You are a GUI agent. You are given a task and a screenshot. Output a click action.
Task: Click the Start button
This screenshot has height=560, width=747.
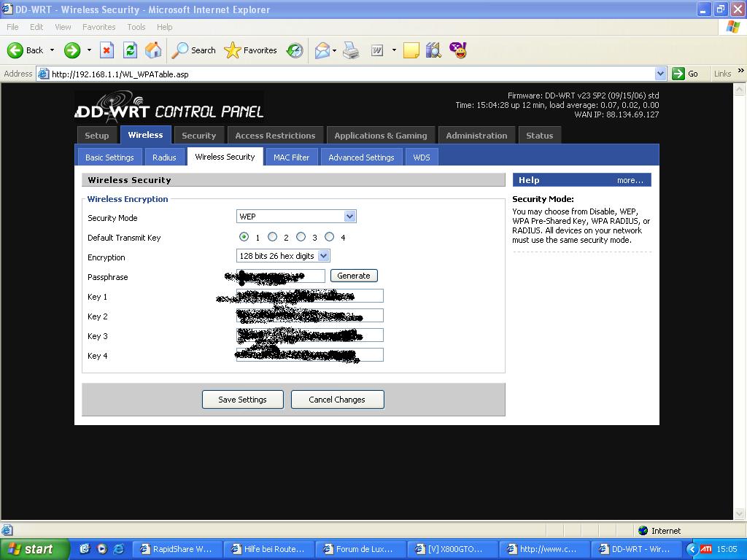34,549
